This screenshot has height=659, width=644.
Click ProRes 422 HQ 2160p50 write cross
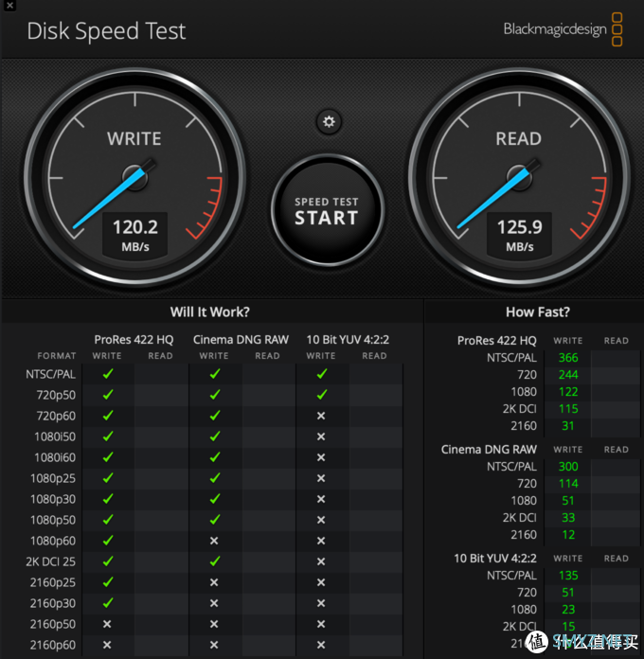[107, 624]
